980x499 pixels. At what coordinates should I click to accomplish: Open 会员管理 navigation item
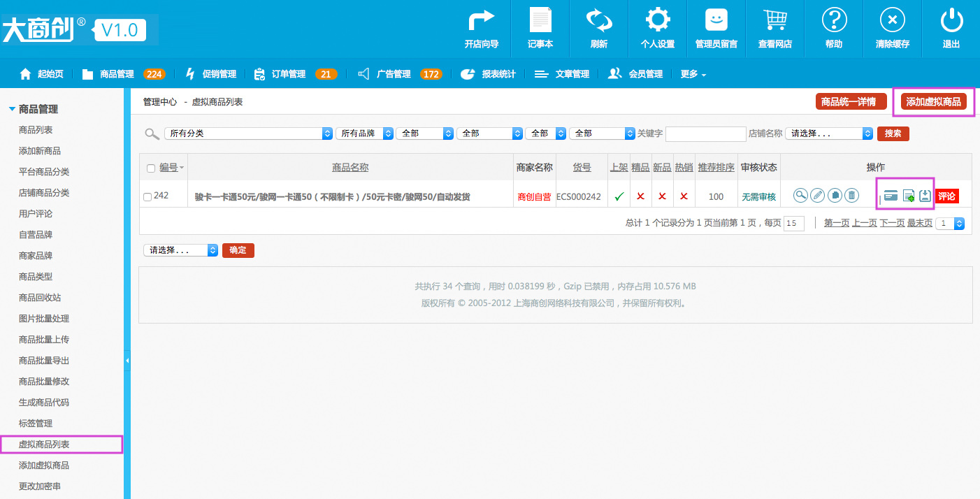click(x=635, y=74)
